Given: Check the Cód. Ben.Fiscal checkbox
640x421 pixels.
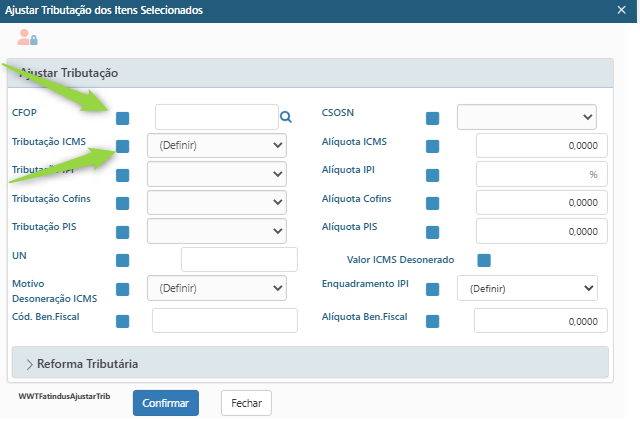Looking at the screenshot, I should [123, 321].
